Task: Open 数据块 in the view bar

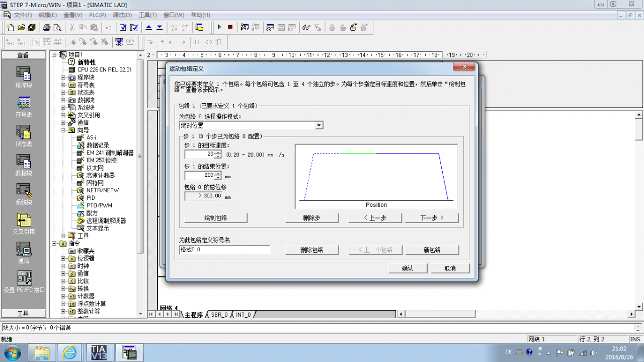Action: tap(24, 165)
